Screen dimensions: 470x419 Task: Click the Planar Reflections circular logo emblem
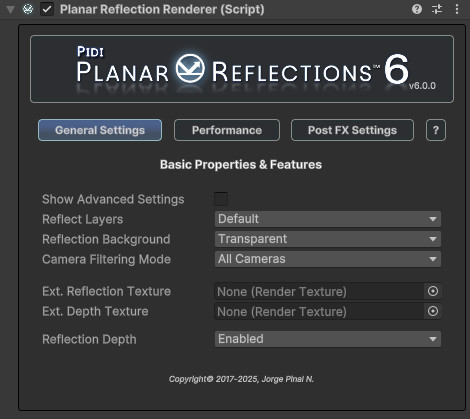(x=190, y=68)
